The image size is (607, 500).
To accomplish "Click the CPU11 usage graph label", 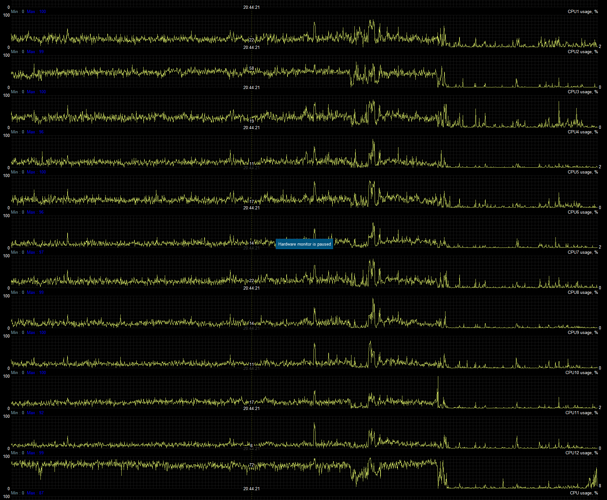I will point(581,412).
